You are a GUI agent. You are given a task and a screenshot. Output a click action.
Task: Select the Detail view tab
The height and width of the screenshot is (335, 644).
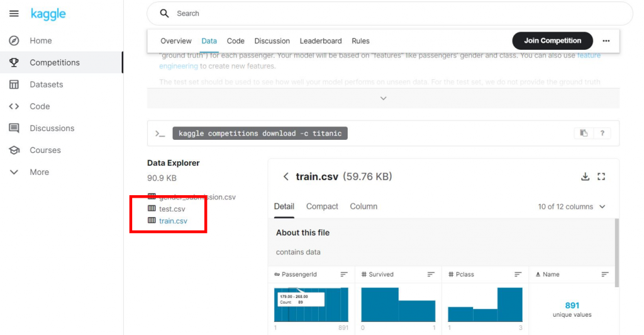284,207
